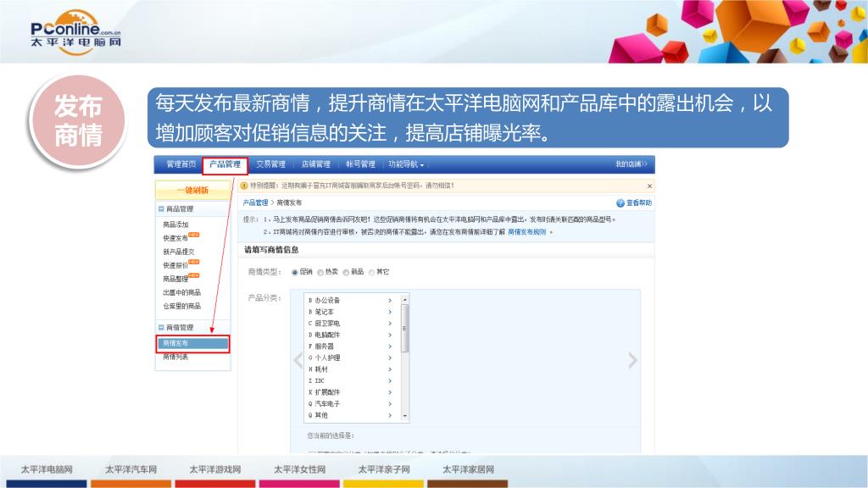Screen dimensions: 868x488
Task: Open 快速报价 in the sidebar
Action: (x=175, y=265)
